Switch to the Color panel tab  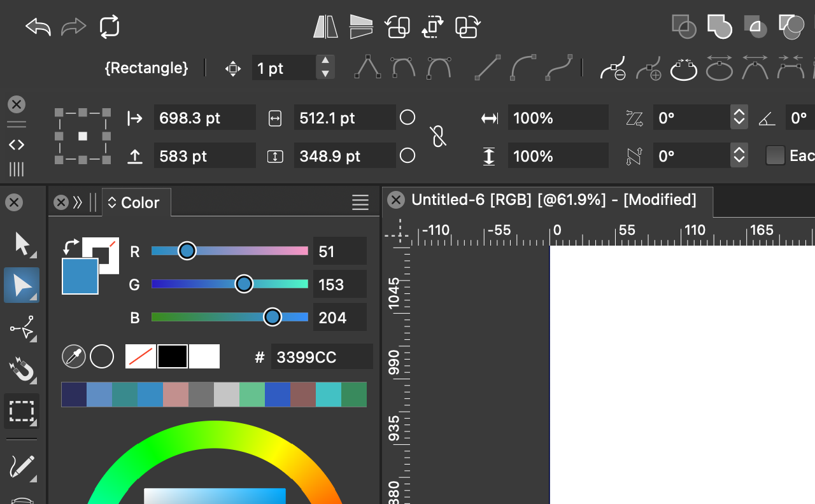point(135,202)
